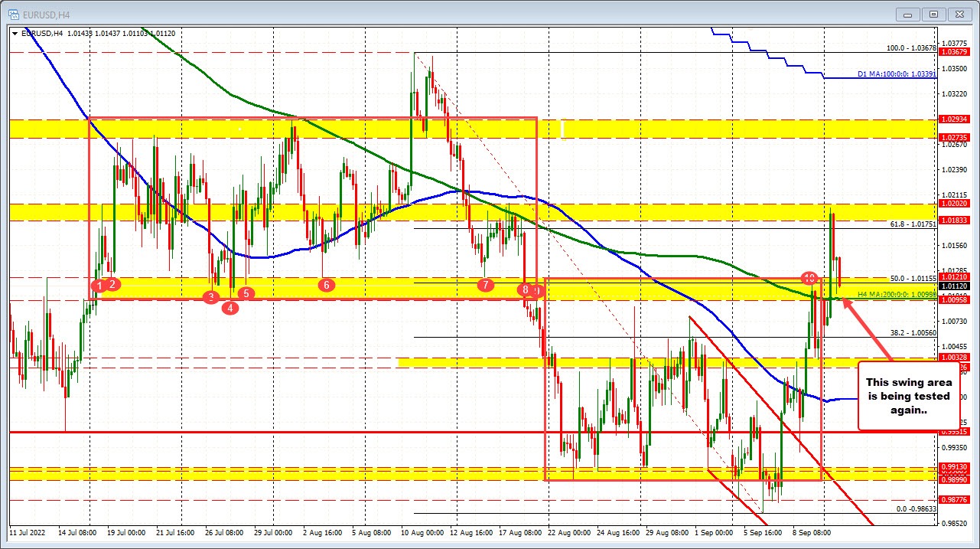
Task: Click the 0.0 - 0.98633 Fibonacci label
Action: click(917, 508)
